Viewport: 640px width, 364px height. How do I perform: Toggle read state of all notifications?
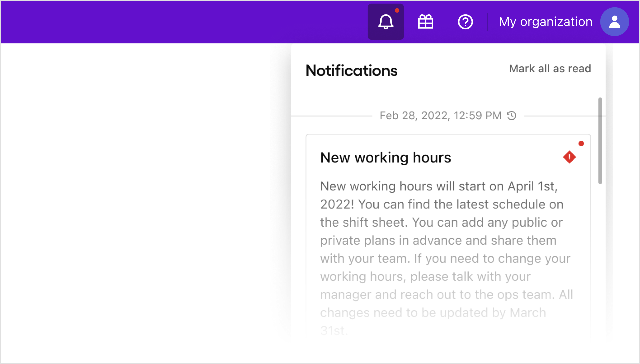[x=550, y=69]
